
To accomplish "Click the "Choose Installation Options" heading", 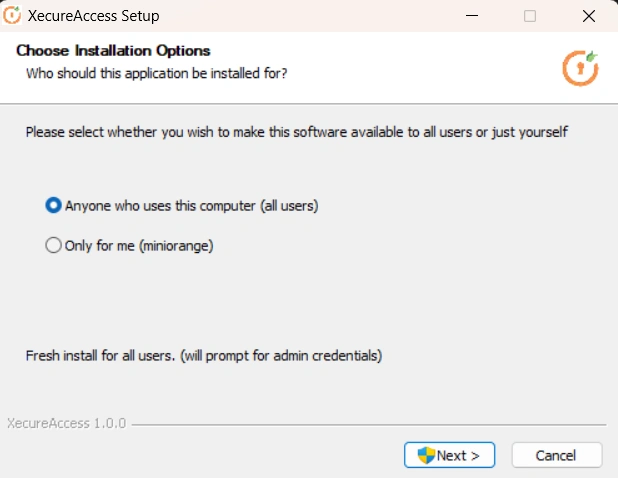I will [113, 50].
